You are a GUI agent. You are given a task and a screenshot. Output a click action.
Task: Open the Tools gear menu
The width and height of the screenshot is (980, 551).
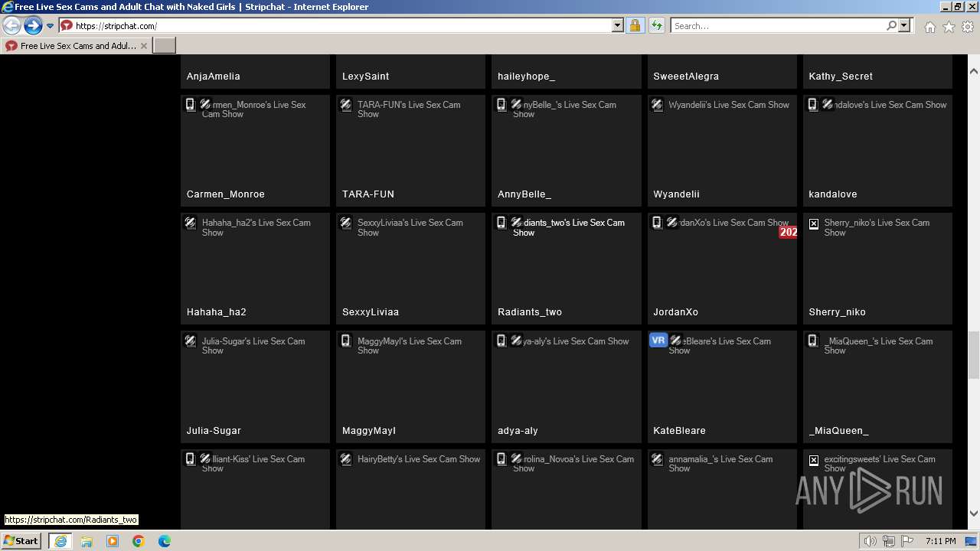pos(968,27)
